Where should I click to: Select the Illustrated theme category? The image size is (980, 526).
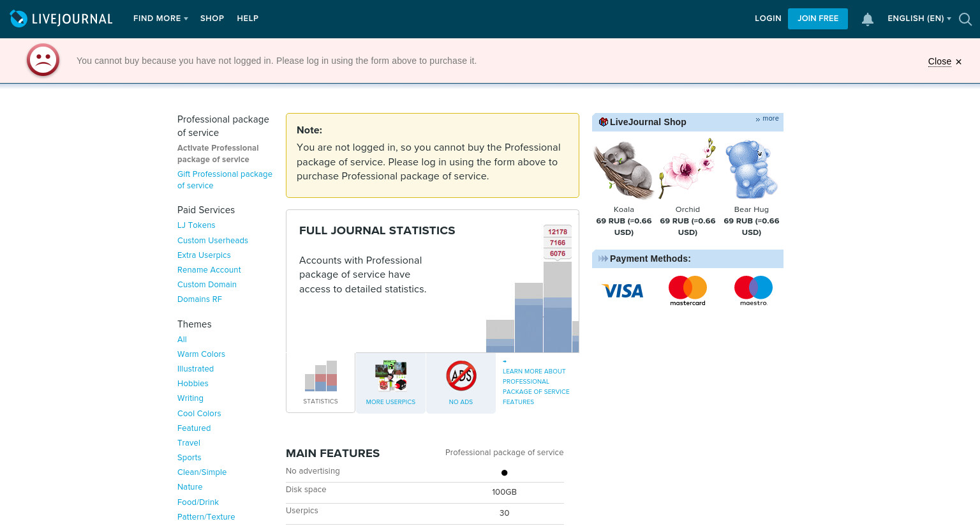click(x=195, y=369)
